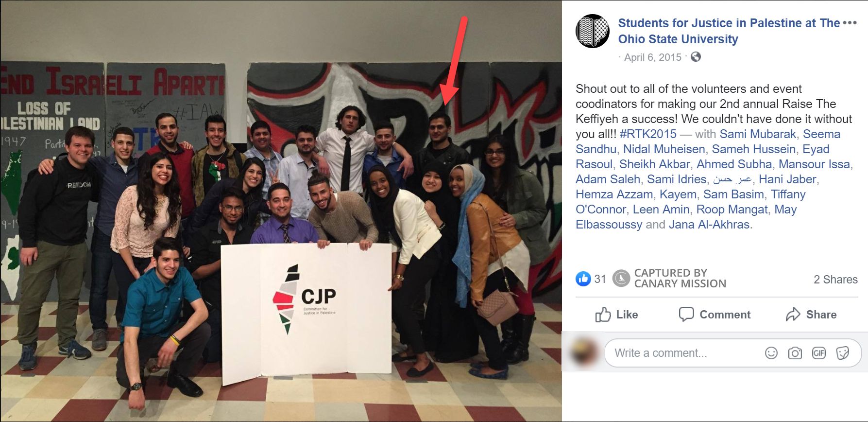Attach a photo using the camera icon
The width and height of the screenshot is (868, 422).
tap(795, 353)
